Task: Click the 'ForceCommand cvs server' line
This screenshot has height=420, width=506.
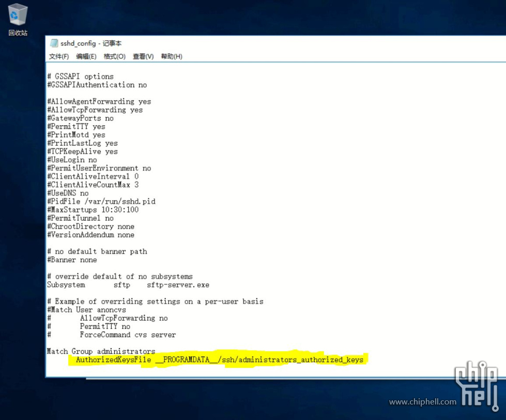Action: point(128,335)
